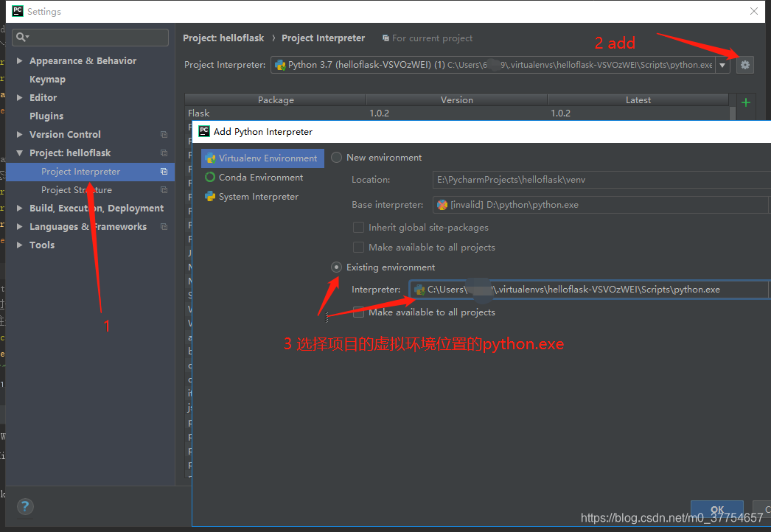
Task: Click the Version column header
Action: [x=457, y=99]
